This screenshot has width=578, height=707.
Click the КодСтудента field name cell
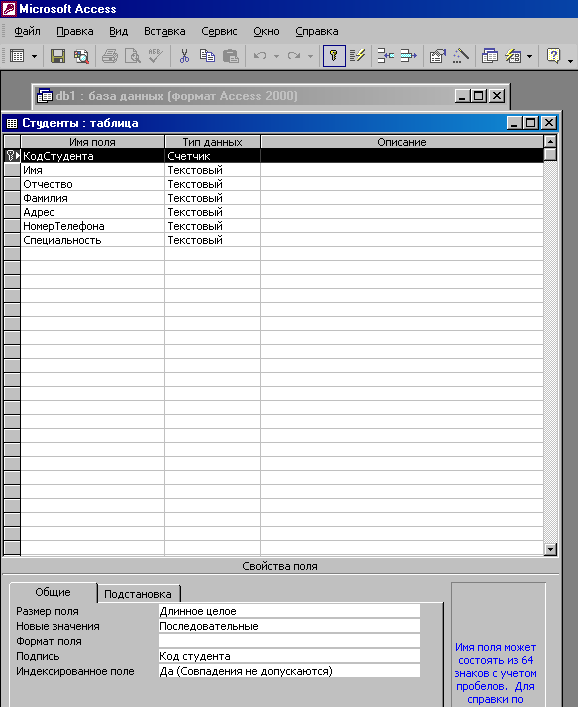click(x=92, y=156)
